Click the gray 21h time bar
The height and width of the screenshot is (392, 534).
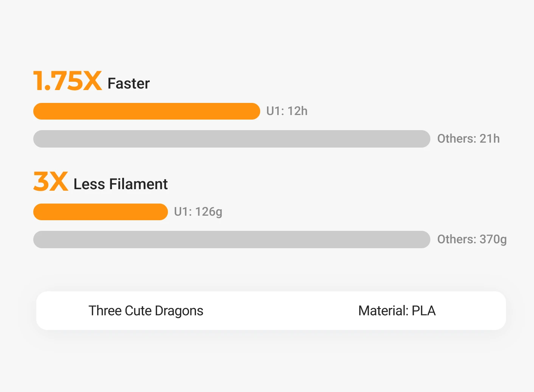[x=231, y=139]
